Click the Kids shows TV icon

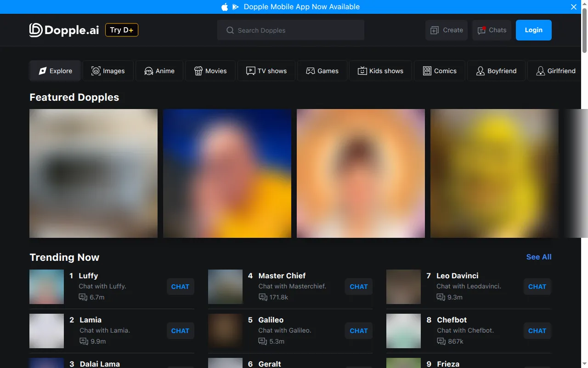362,71
